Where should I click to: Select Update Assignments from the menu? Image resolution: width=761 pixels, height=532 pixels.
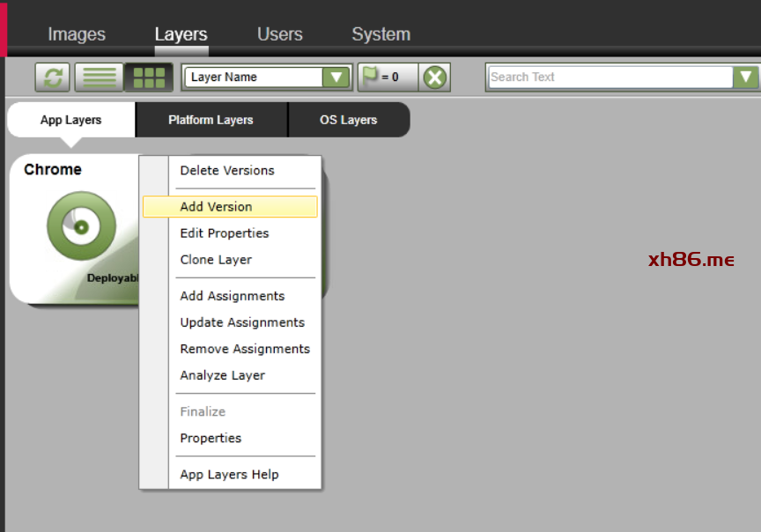click(242, 322)
